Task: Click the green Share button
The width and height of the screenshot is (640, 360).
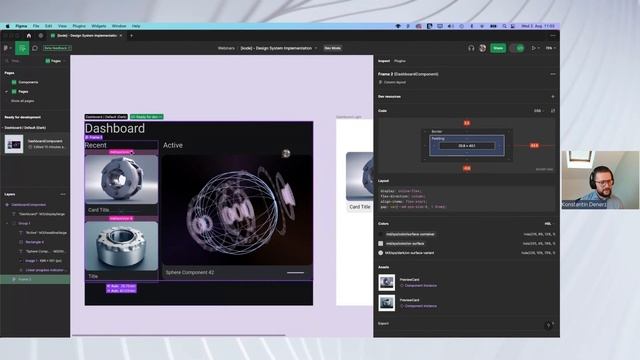Action: pos(498,48)
